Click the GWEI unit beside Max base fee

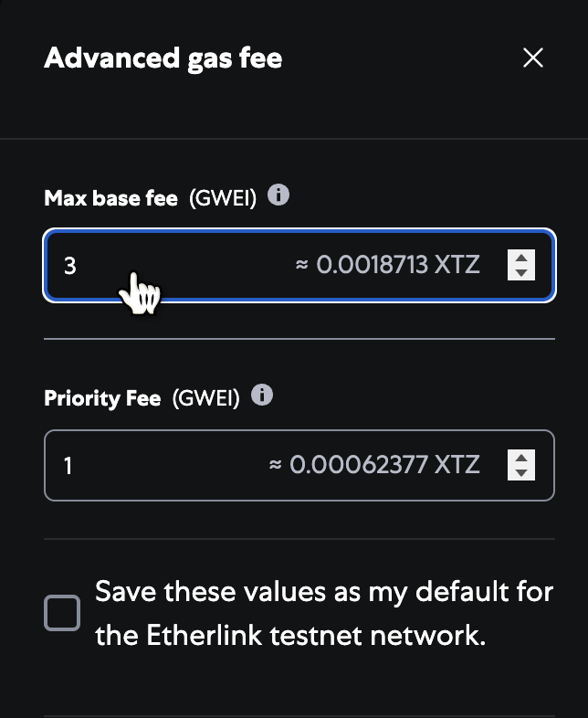coord(223,197)
